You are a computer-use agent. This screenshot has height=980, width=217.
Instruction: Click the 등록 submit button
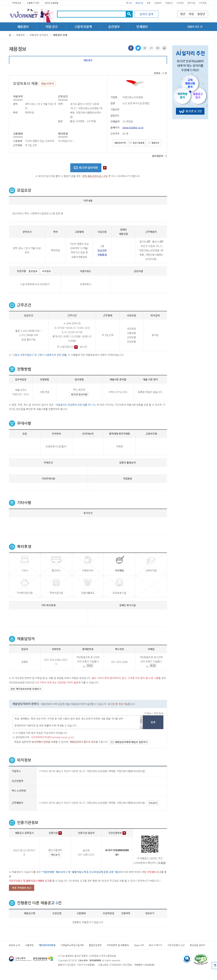pyautogui.click(x=153, y=722)
